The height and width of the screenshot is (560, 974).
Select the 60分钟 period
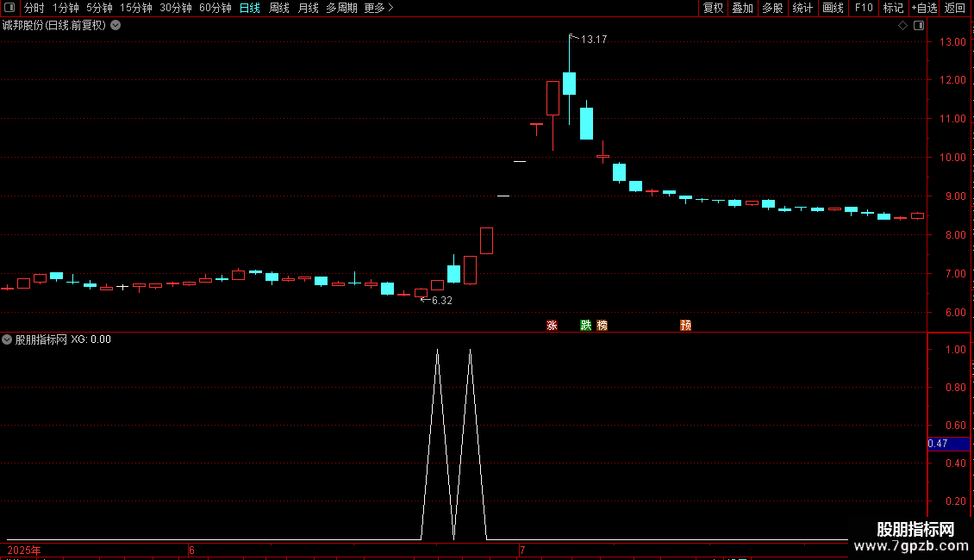point(215,8)
